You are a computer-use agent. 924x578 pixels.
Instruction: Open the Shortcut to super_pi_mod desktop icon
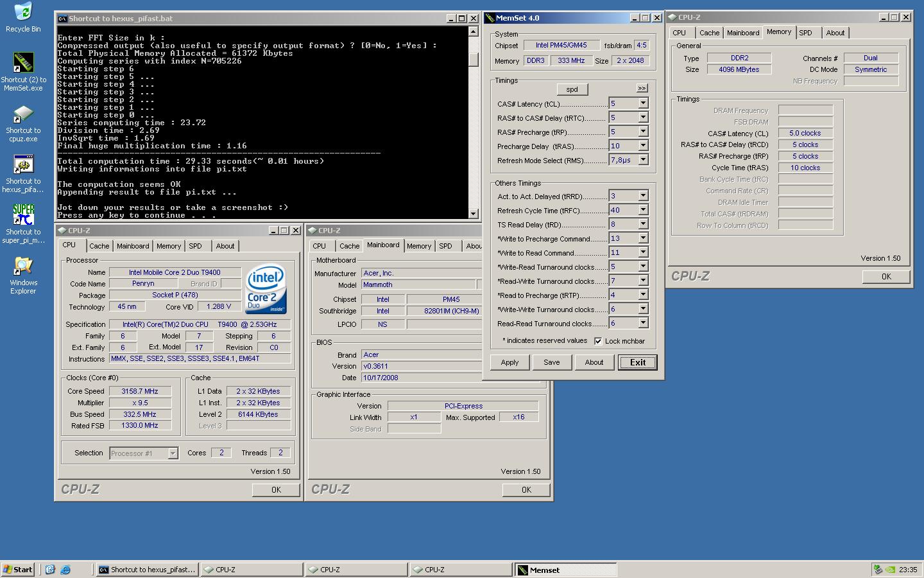pyautogui.click(x=23, y=224)
